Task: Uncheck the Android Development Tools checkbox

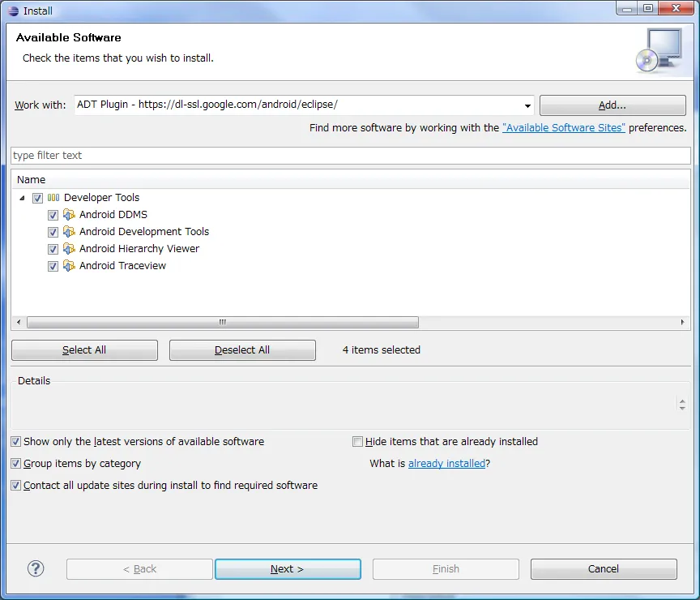Action: pos(53,232)
